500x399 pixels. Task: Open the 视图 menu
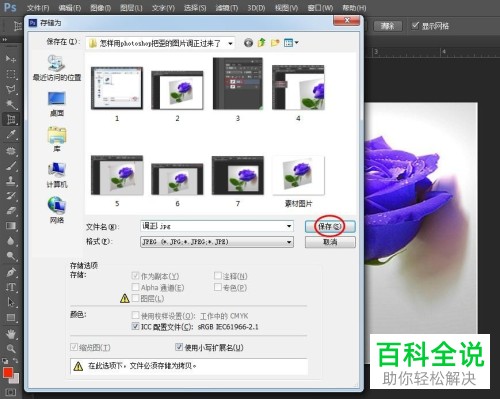click(x=287, y=8)
